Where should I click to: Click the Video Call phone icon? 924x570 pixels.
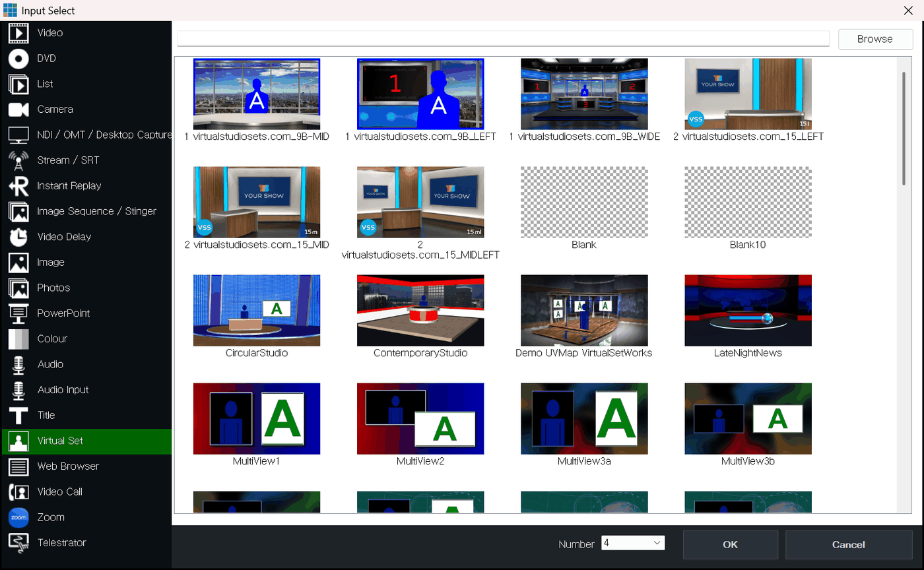[x=18, y=492]
